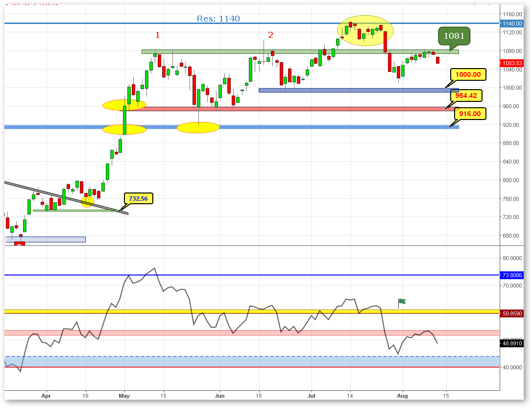Viewport: 532px width, 408px height.
Task: Select the "Jun" date axis label
Action: [219, 396]
